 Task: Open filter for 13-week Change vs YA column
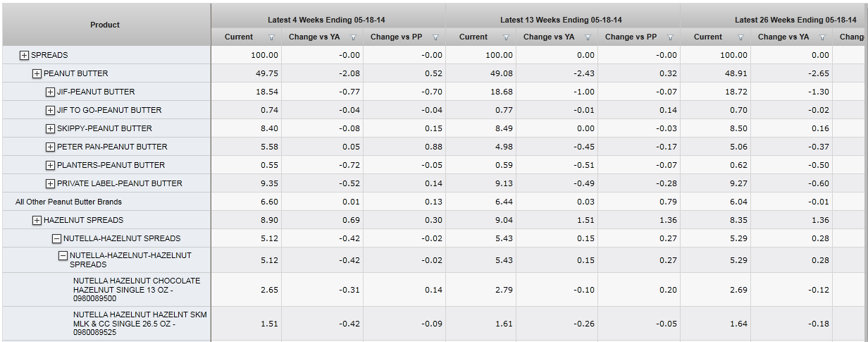tap(588, 37)
